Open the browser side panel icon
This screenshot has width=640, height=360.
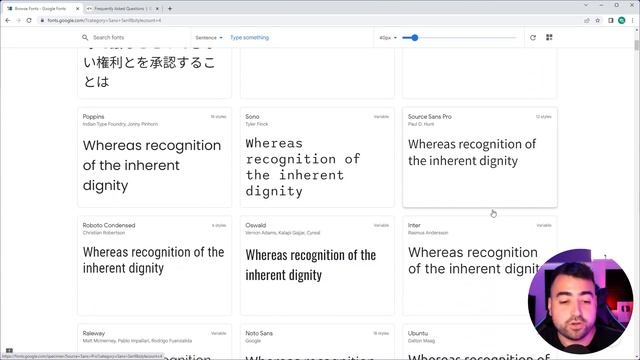click(x=611, y=20)
